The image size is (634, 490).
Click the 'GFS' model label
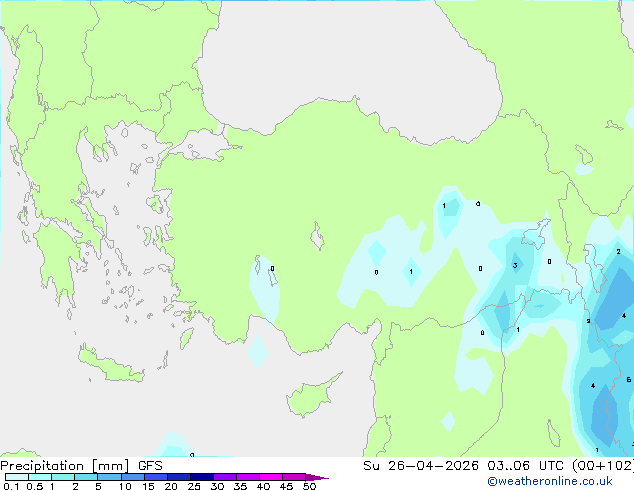point(150,466)
